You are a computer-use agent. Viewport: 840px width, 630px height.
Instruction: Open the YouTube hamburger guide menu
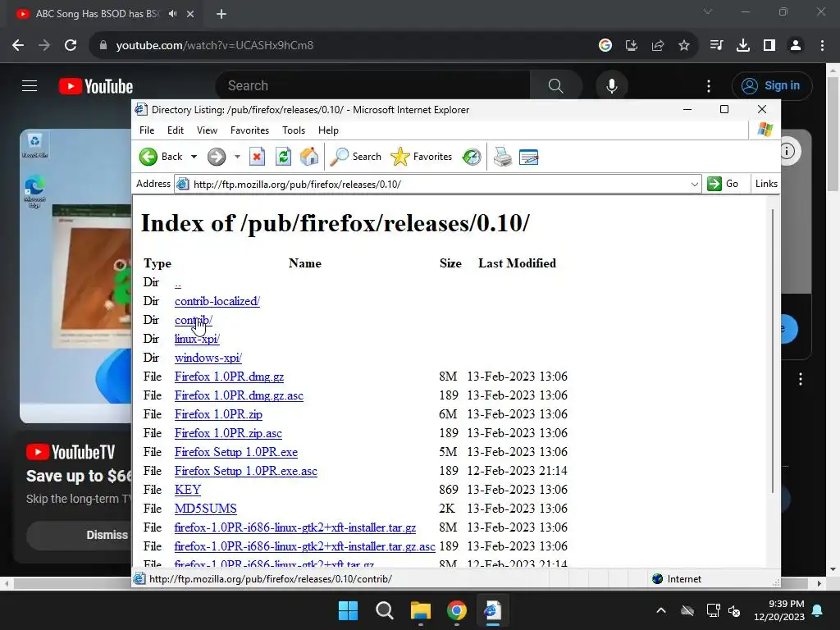click(30, 85)
